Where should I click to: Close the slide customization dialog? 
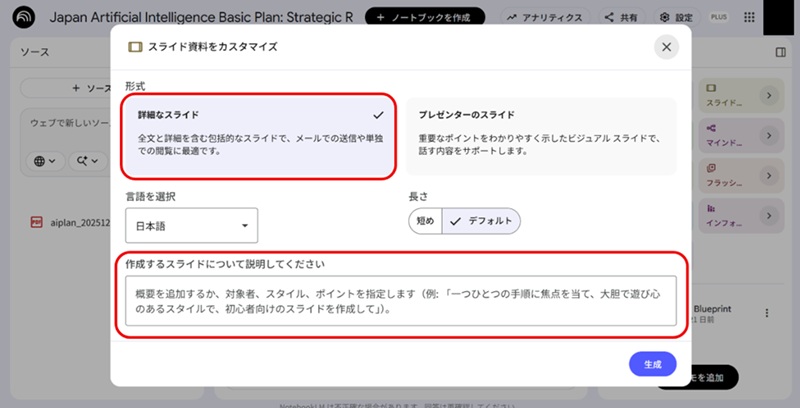pos(666,47)
